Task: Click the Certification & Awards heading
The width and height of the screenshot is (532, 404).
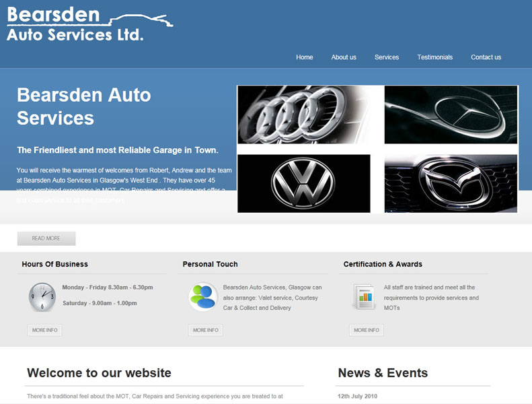Action: pos(383,264)
